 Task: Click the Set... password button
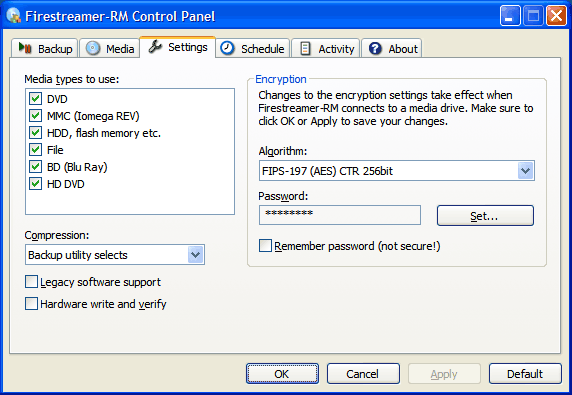pos(485,216)
